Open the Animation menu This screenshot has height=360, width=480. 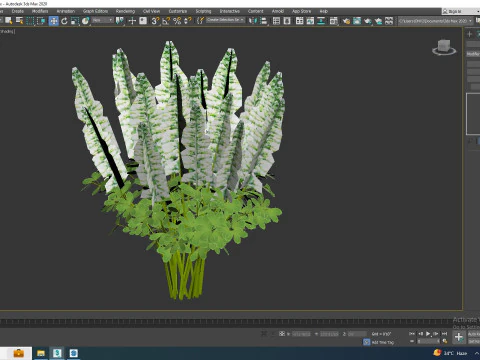coord(66,11)
